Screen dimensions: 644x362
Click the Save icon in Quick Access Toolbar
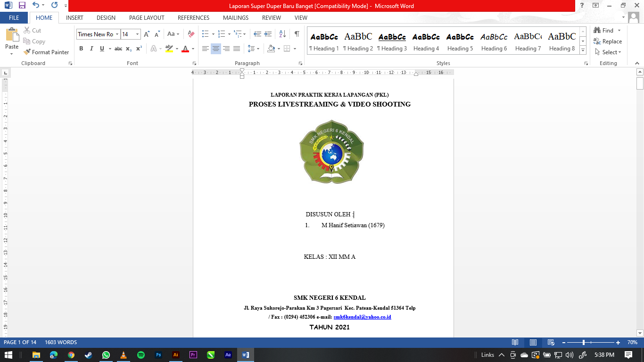pyautogui.click(x=22, y=6)
